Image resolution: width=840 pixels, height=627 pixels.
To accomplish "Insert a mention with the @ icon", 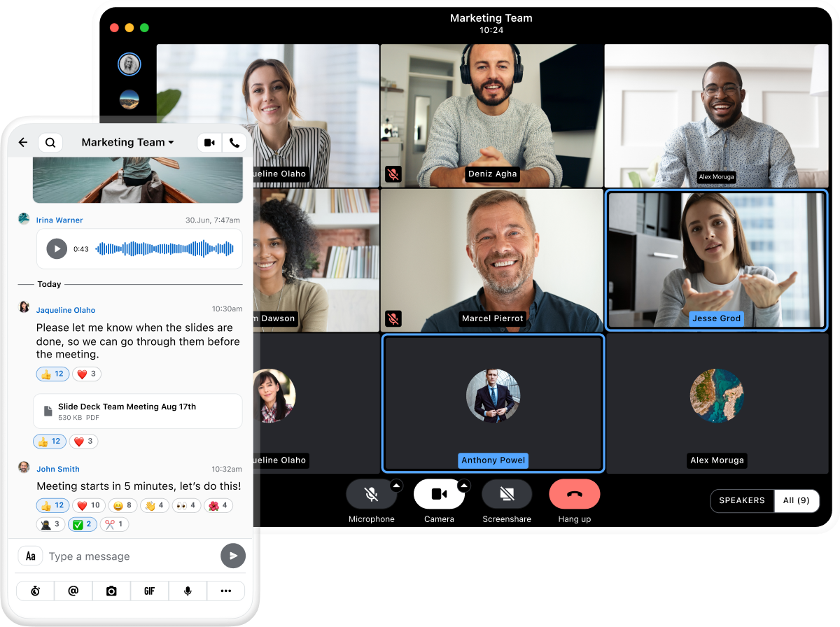I will [x=73, y=591].
